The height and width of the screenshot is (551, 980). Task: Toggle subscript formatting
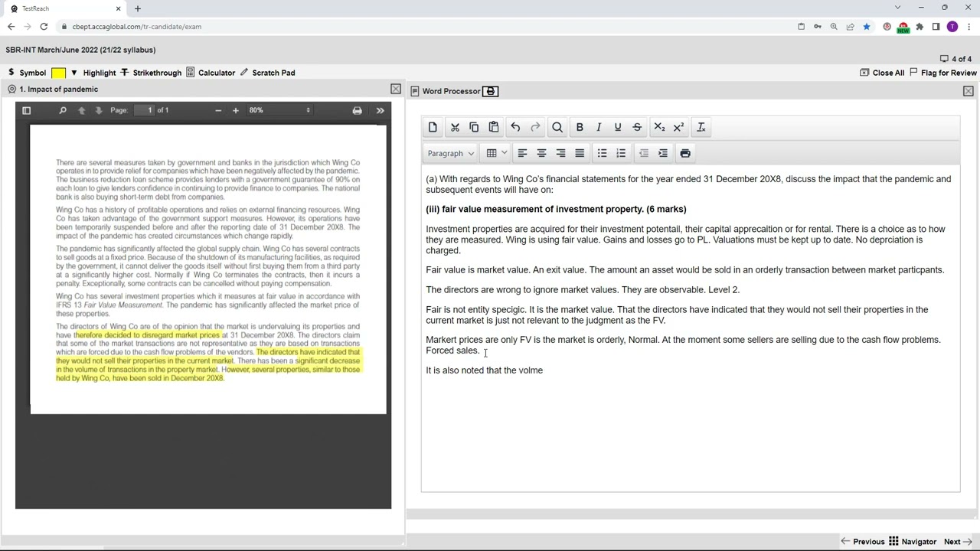pyautogui.click(x=659, y=127)
